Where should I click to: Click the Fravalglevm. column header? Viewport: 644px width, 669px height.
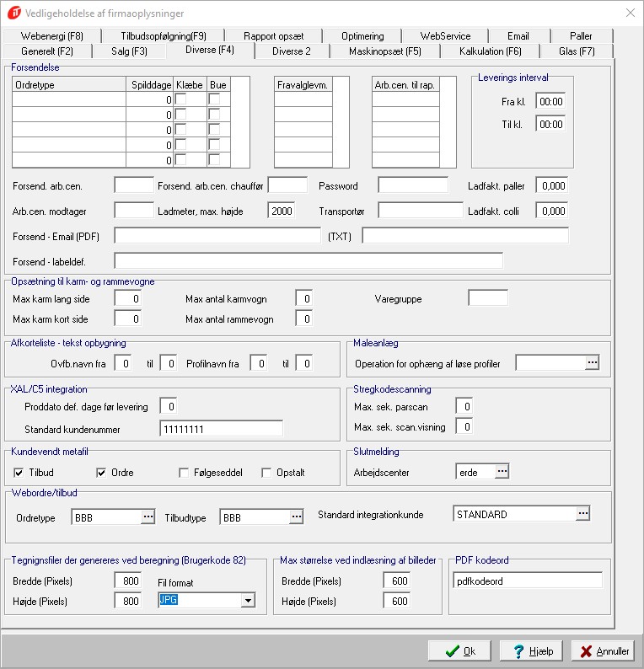click(303, 84)
